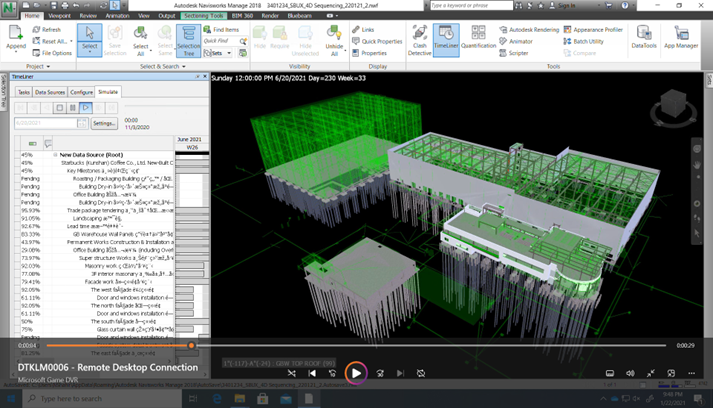The height and width of the screenshot is (408, 713).
Task: Click the orange video seek slider handle
Action: pyautogui.click(x=191, y=346)
